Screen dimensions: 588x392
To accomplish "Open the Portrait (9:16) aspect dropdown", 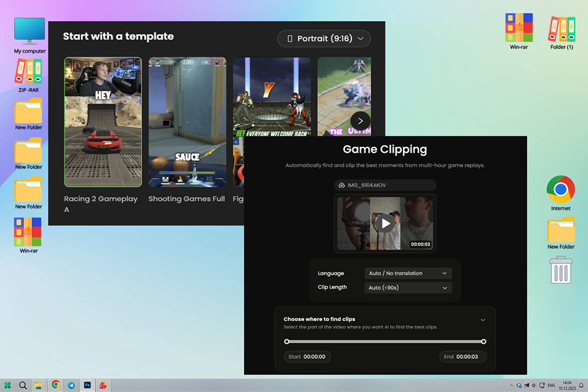I will tap(324, 39).
